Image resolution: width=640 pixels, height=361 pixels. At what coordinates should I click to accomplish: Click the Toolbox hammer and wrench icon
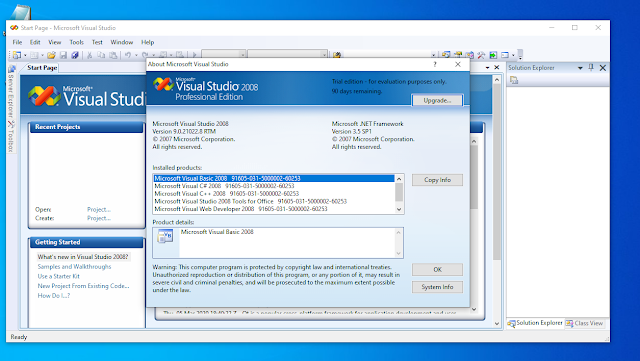[x=482, y=55]
